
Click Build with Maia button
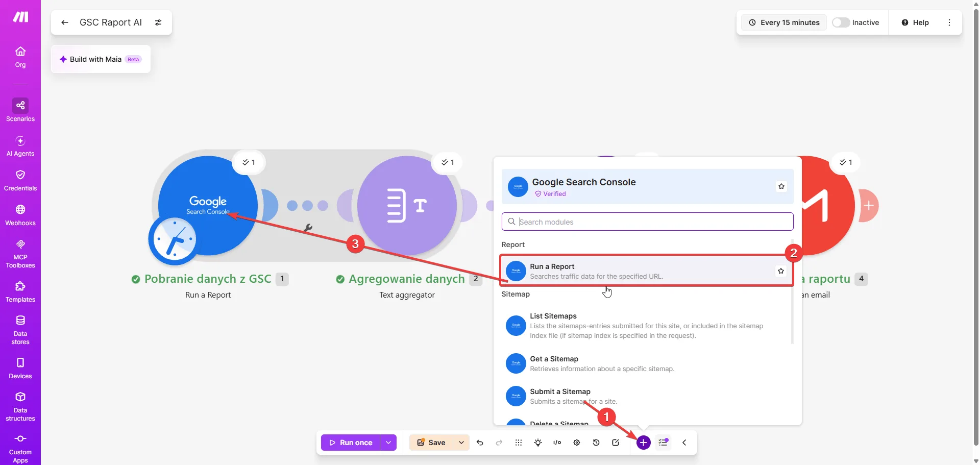click(101, 59)
